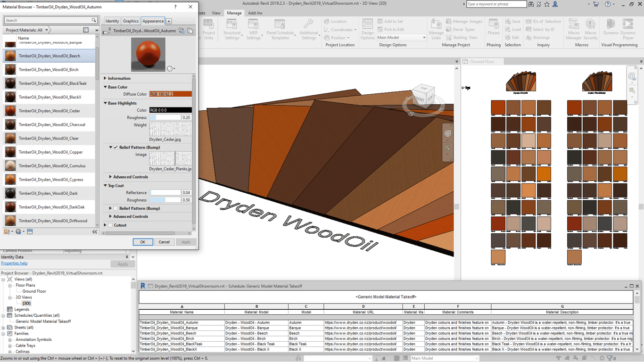Enable the Cutout checkbox
Image resolution: width=644 pixels, height=362 pixels.
110,225
